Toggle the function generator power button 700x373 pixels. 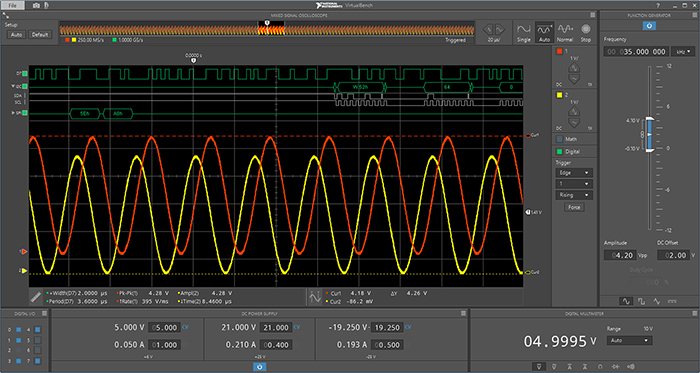pyautogui.click(x=649, y=26)
